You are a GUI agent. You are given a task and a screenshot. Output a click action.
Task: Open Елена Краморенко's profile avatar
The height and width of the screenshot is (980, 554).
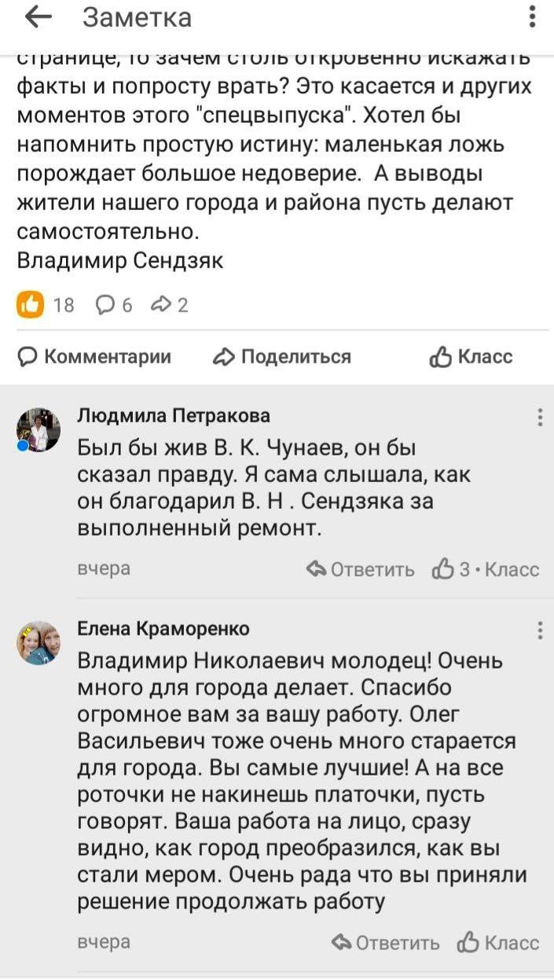(39, 643)
